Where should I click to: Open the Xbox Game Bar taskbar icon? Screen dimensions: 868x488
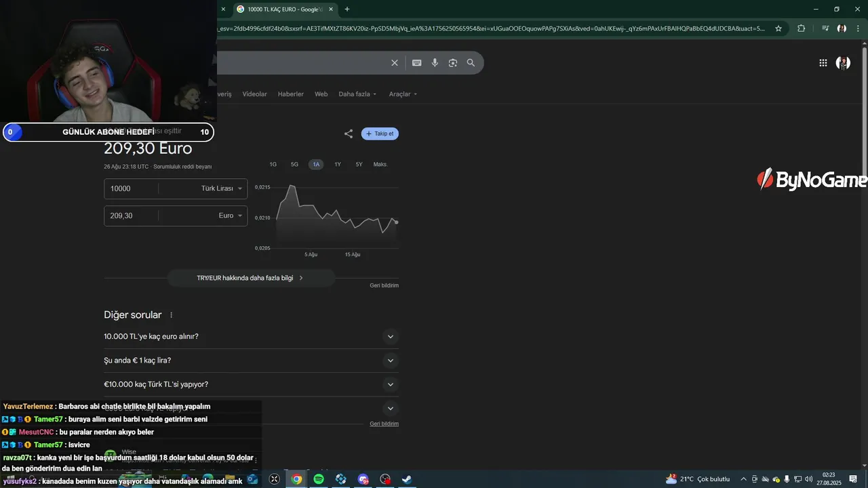point(274,479)
